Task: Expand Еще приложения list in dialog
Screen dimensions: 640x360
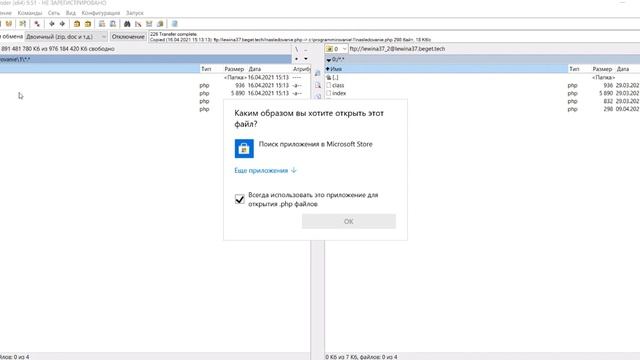Action: (x=265, y=171)
